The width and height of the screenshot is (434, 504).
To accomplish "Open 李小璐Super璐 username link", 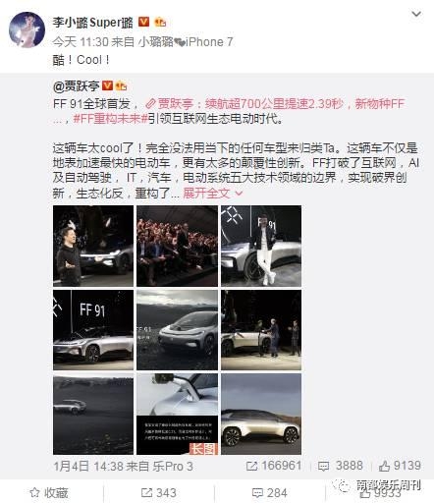I will coord(93,23).
